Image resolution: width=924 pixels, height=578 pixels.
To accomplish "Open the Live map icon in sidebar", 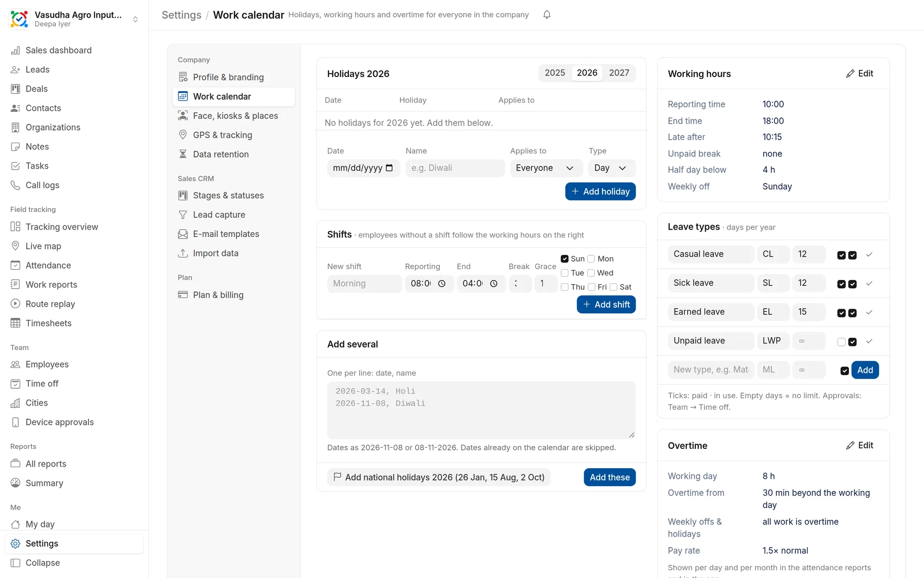I will (x=15, y=246).
